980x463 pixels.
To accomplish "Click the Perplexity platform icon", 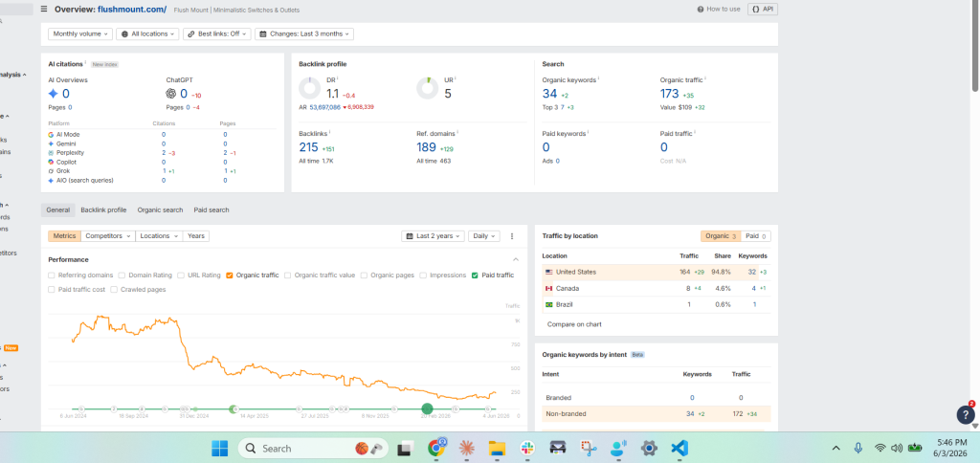I will [51, 152].
